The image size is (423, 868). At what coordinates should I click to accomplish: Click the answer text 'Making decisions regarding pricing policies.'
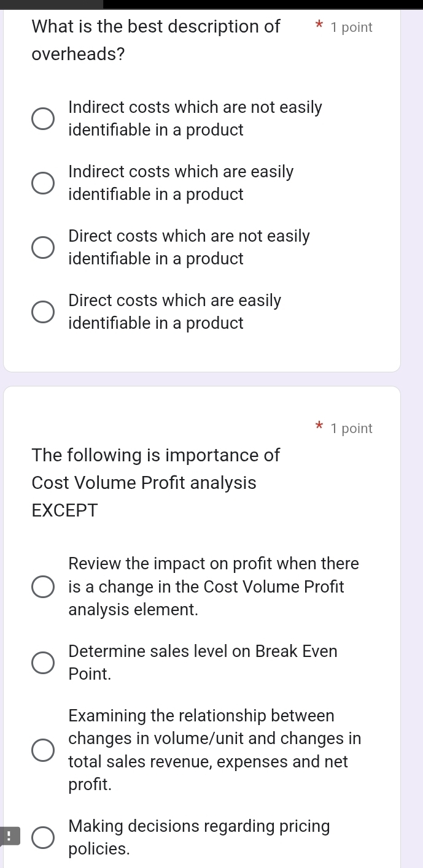pos(199,838)
